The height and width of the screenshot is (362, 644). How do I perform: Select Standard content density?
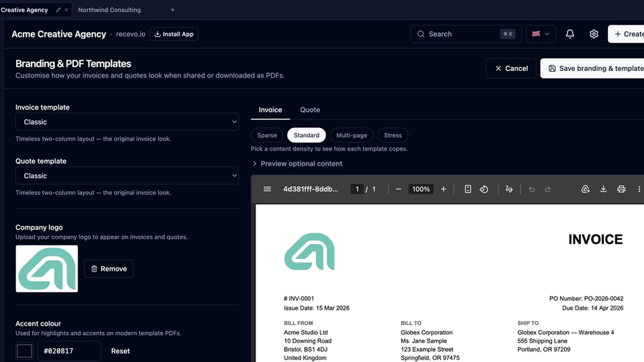click(307, 135)
